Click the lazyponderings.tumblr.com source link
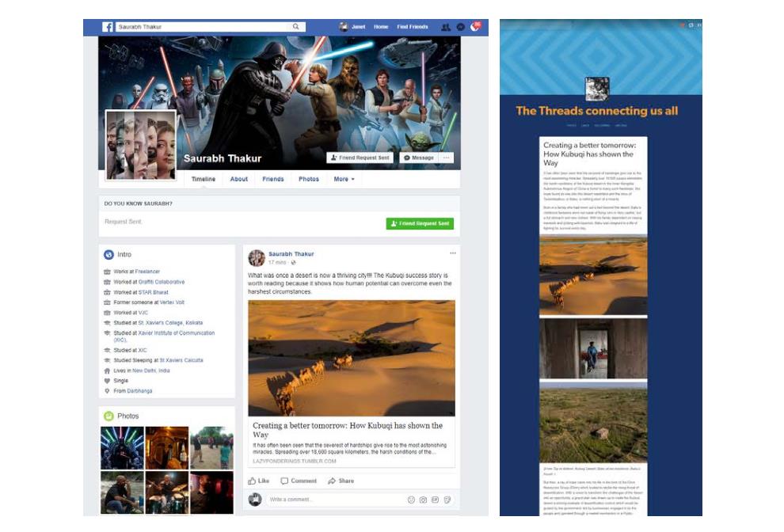 tap(295, 461)
